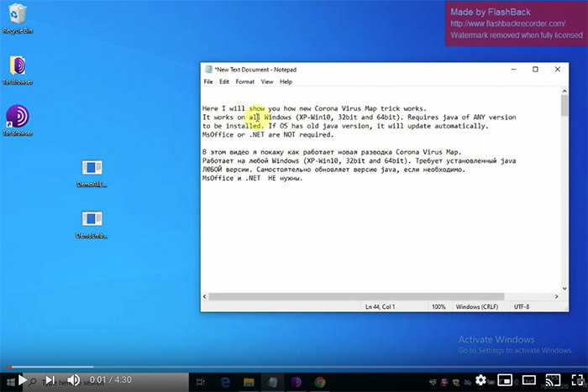Open Notepad Edit menu

tap(224, 81)
